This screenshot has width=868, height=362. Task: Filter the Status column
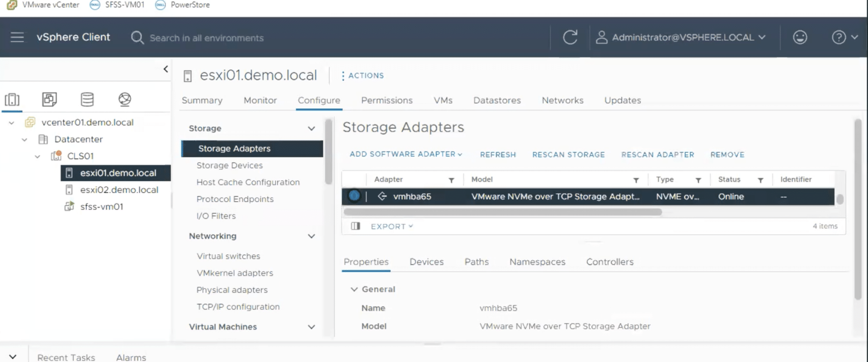pyautogui.click(x=760, y=180)
